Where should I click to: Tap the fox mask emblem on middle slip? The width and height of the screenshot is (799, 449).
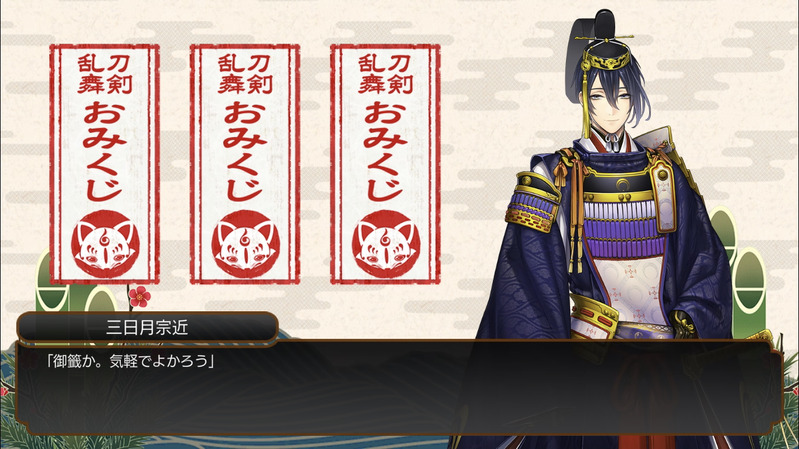point(246,244)
